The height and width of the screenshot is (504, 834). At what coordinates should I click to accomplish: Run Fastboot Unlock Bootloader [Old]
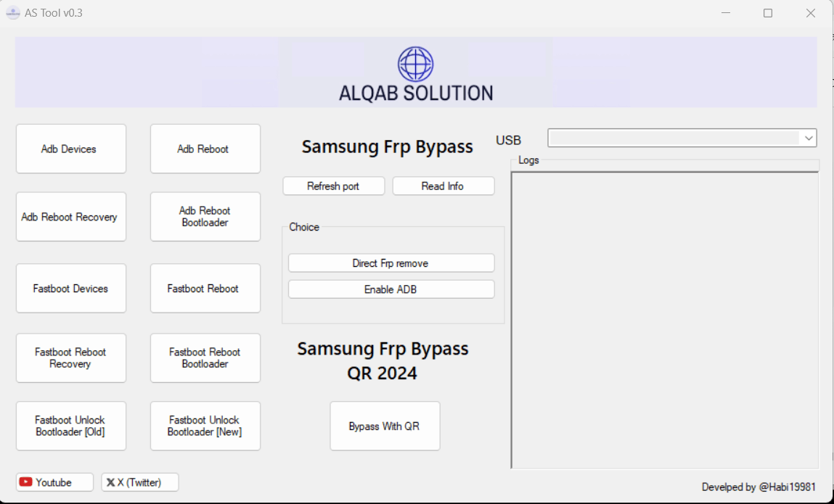point(71,426)
